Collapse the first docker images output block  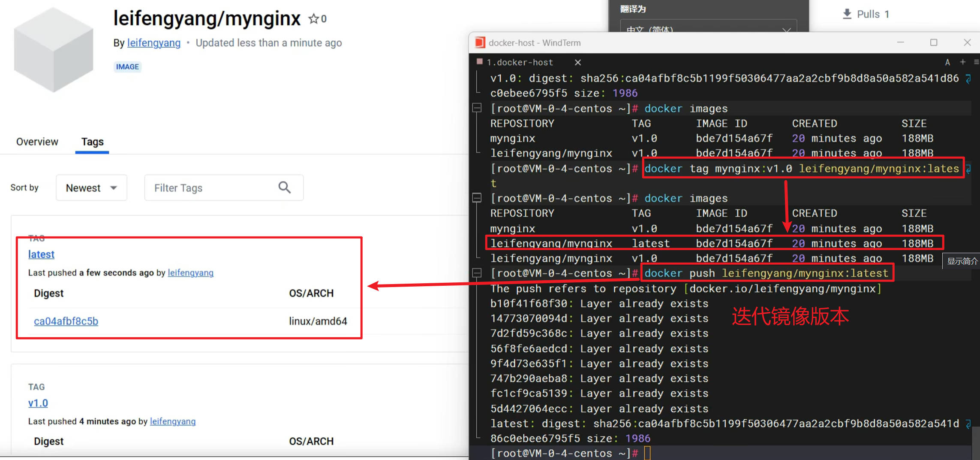477,108
